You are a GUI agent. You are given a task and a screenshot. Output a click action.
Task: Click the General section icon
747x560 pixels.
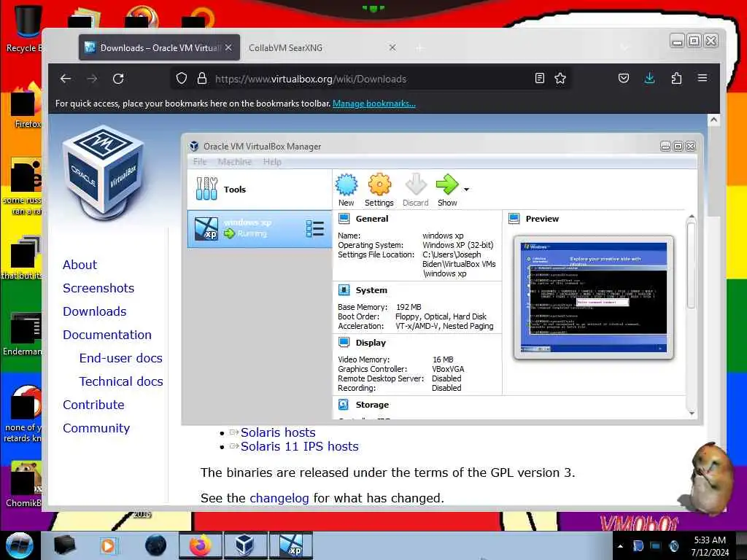tap(344, 219)
